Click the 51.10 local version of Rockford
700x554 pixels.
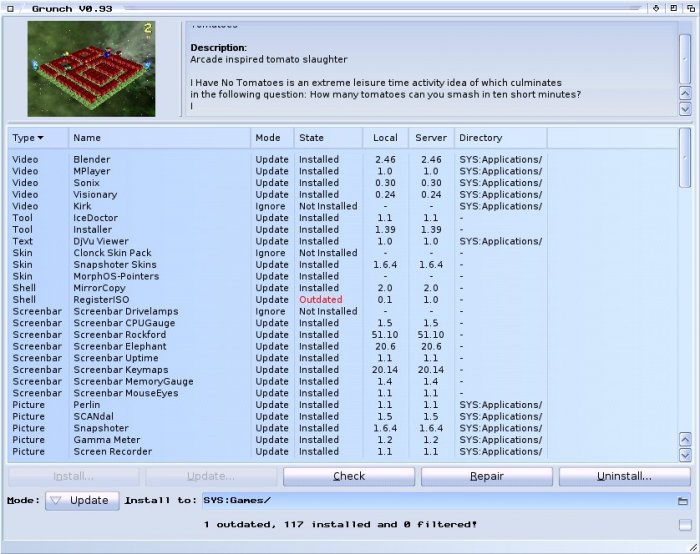[x=385, y=335]
